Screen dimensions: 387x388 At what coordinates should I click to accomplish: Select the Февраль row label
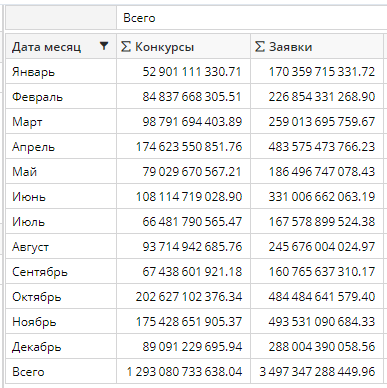(37, 97)
